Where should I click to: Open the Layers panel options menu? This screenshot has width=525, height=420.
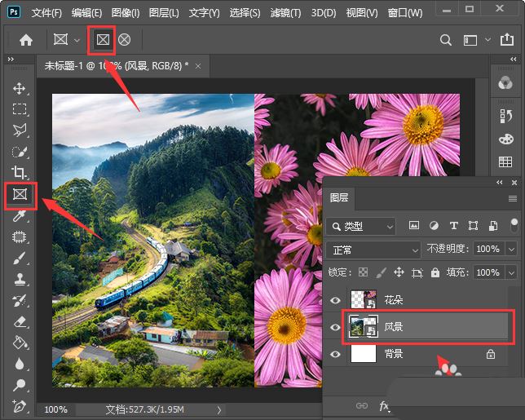513,199
